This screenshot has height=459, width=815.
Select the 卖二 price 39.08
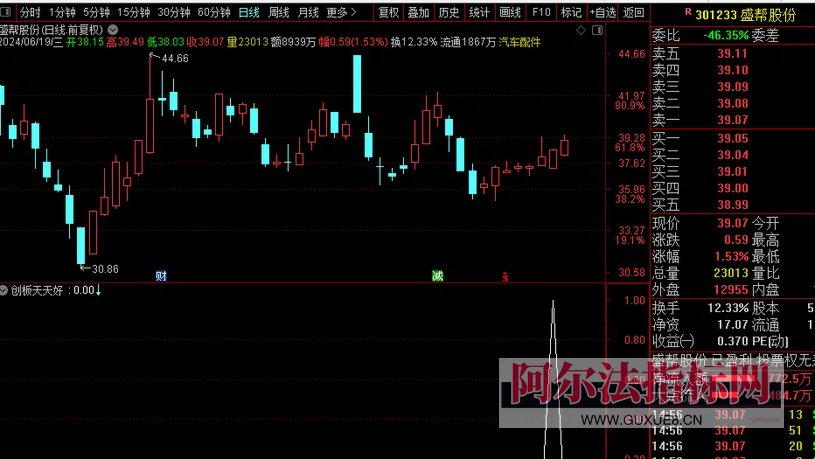click(732, 103)
